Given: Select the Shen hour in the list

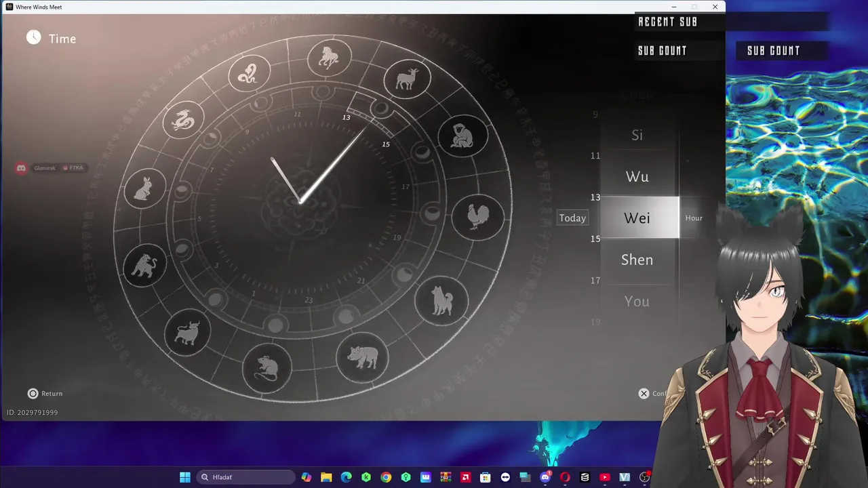Looking at the screenshot, I should [637, 260].
